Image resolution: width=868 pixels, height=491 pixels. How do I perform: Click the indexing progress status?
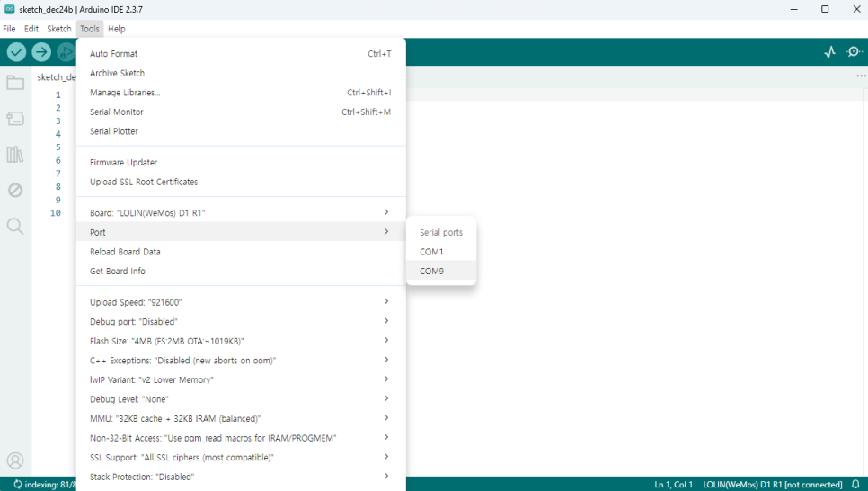tap(44, 485)
